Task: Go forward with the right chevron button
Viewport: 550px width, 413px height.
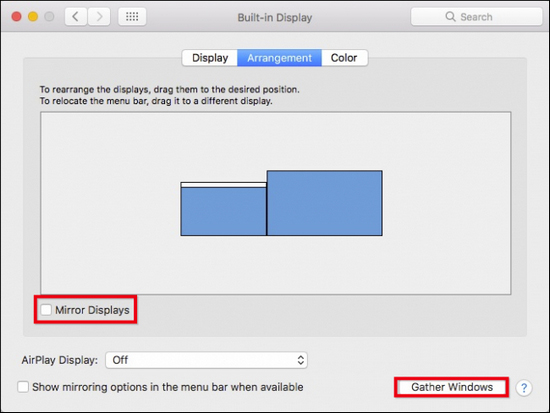Action: pos(99,16)
